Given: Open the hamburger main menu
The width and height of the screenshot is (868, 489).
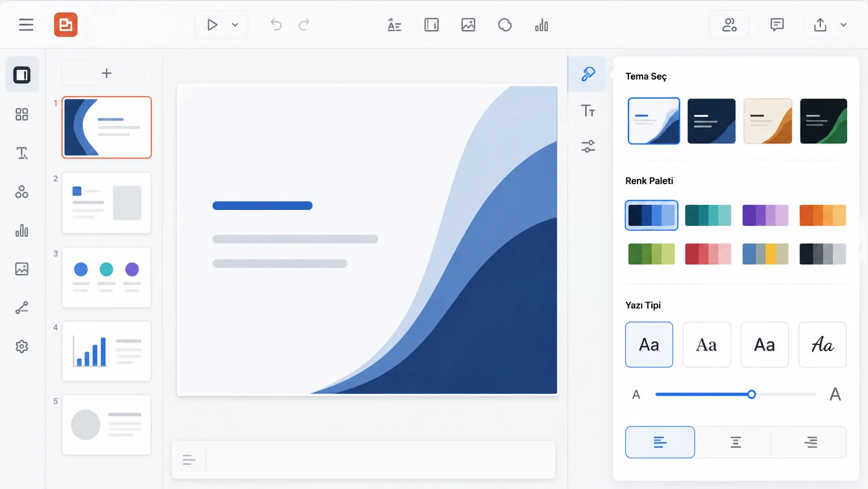Looking at the screenshot, I should click(x=26, y=24).
